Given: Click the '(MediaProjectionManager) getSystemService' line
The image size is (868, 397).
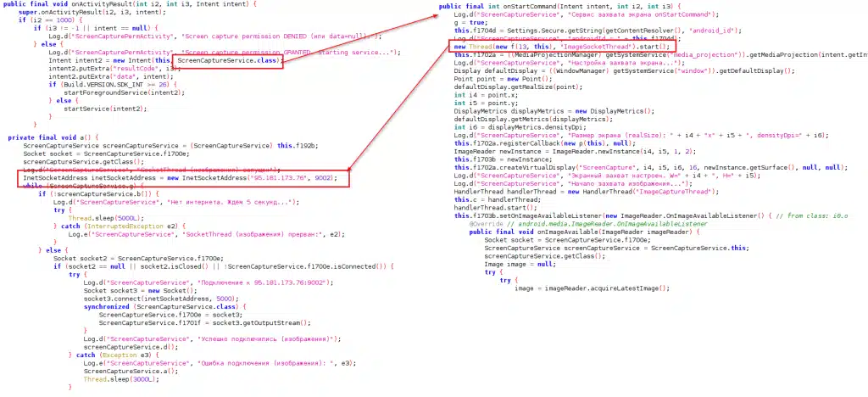Looking at the screenshot, I should (x=660, y=55).
